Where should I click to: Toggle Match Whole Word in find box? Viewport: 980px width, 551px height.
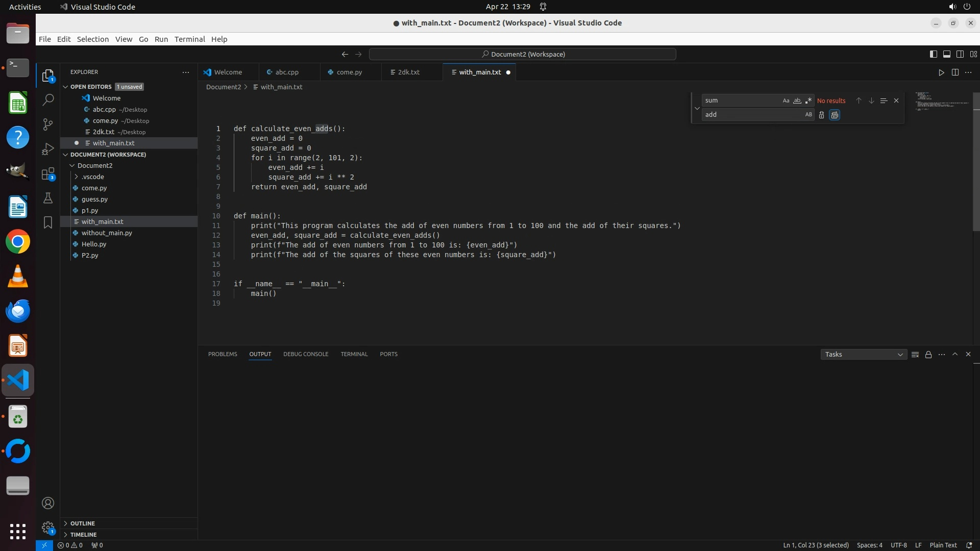[797, 101]
